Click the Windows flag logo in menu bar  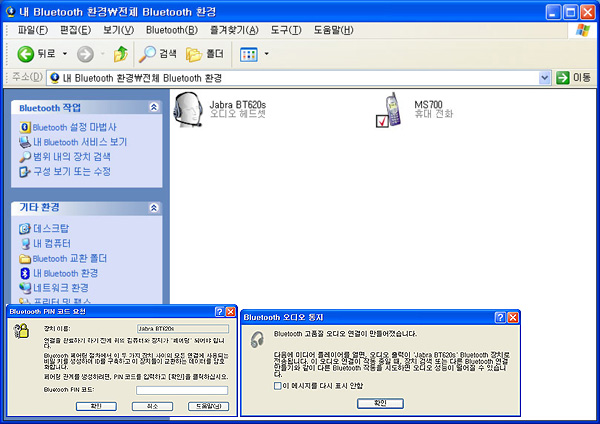(x=583, y=30)
